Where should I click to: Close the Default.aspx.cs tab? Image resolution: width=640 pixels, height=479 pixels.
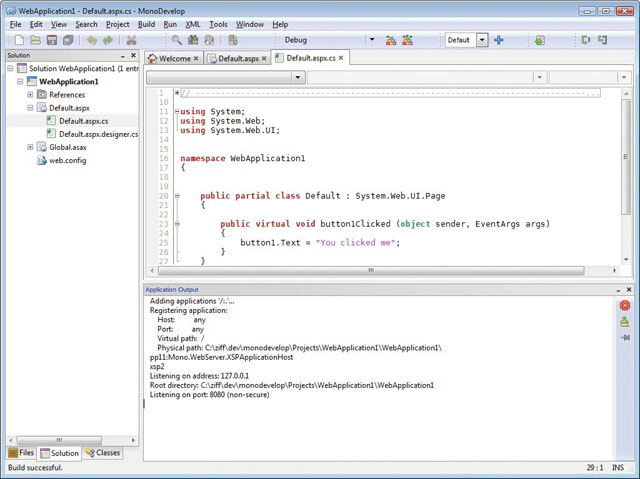point(341,58)
